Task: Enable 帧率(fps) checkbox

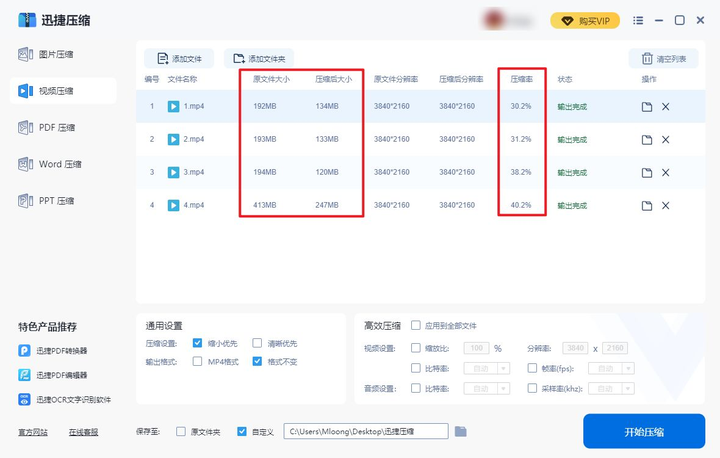Action: pos(532,368)
